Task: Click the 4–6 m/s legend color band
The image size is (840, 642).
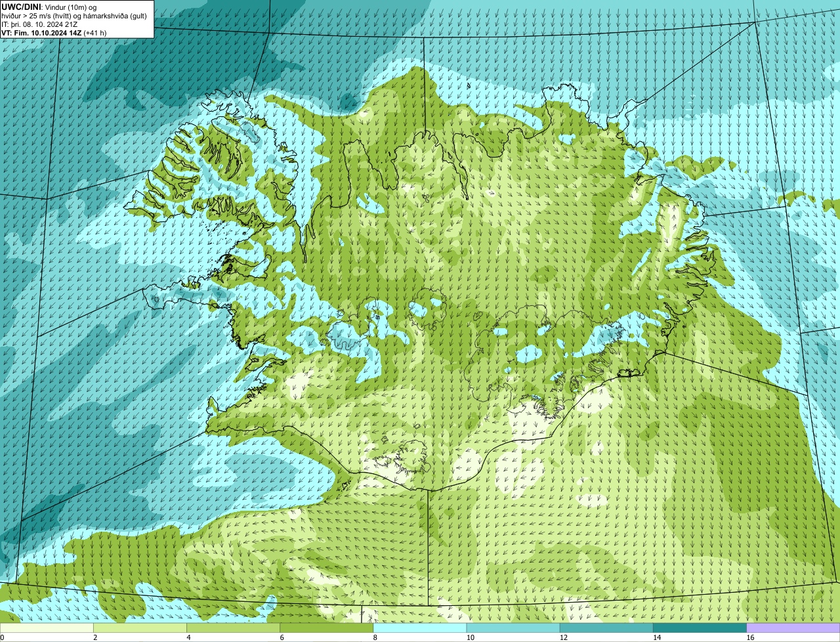Action: [x=233, y=628]
